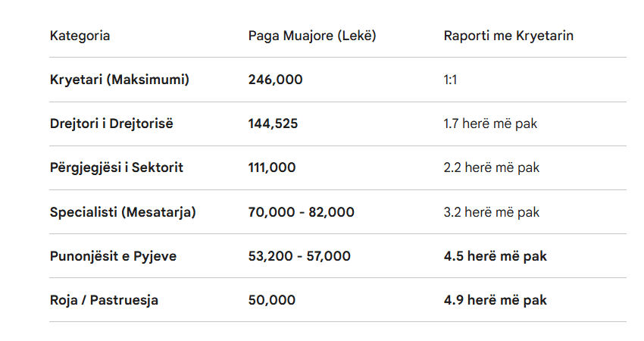The width and height of the screenshot is (644, 341).
Task: Click the 2.2 herë më pak cell
Action: pyautogui.click(x=492, y=167)
